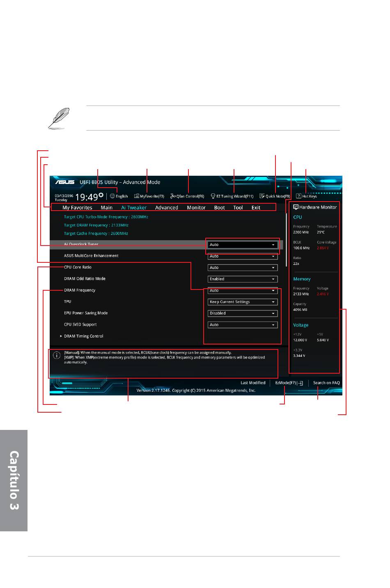390x588 pixels.
Task: Click the +12V reading 12.000 V
Action: (x=300, y=340)
